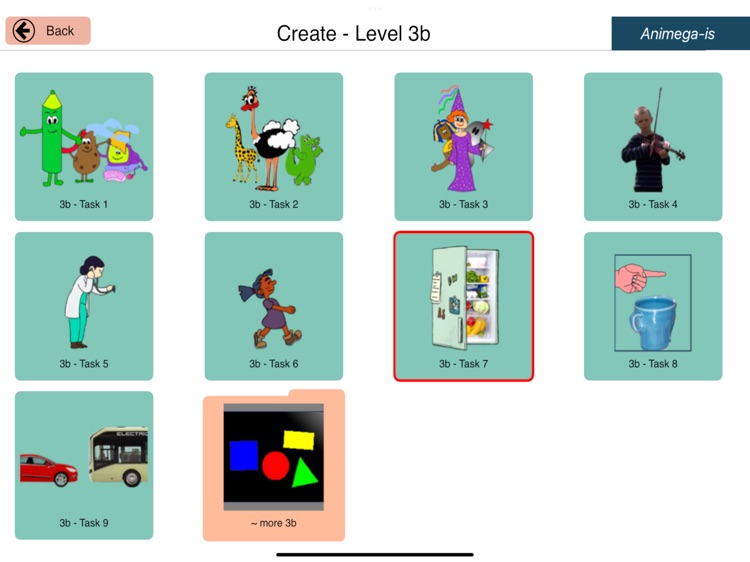
Task: Open the ~ more 3b folder
Action: (x=274, y=465)
